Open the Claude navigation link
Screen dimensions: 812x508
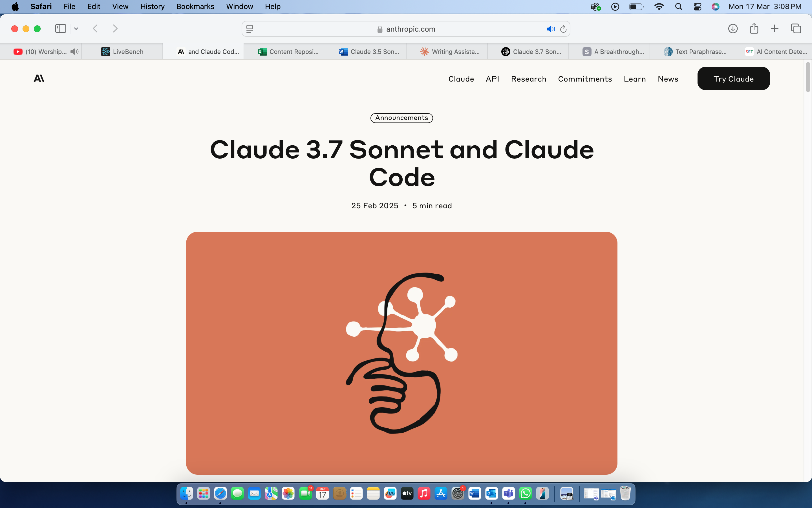(461, 79)
